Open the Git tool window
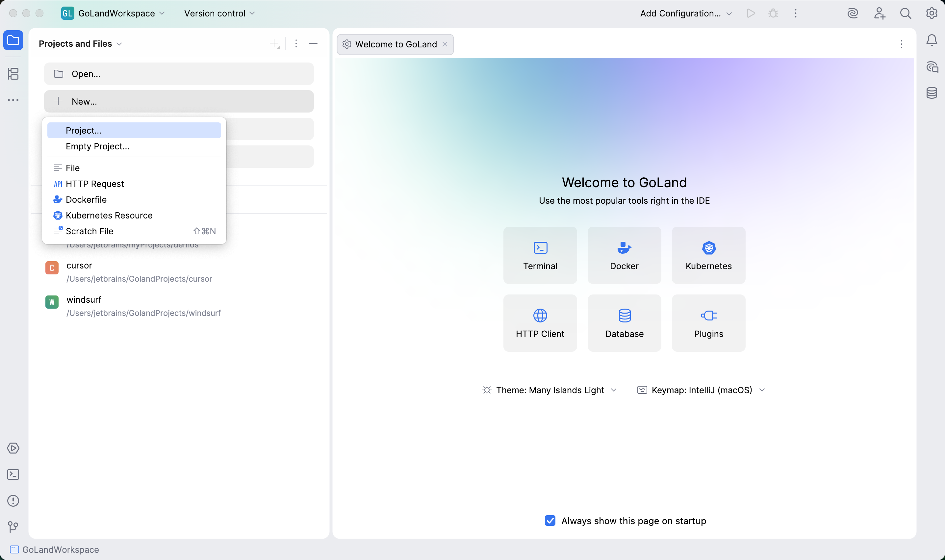Screen dimensions: 945x560 (13, 527)
